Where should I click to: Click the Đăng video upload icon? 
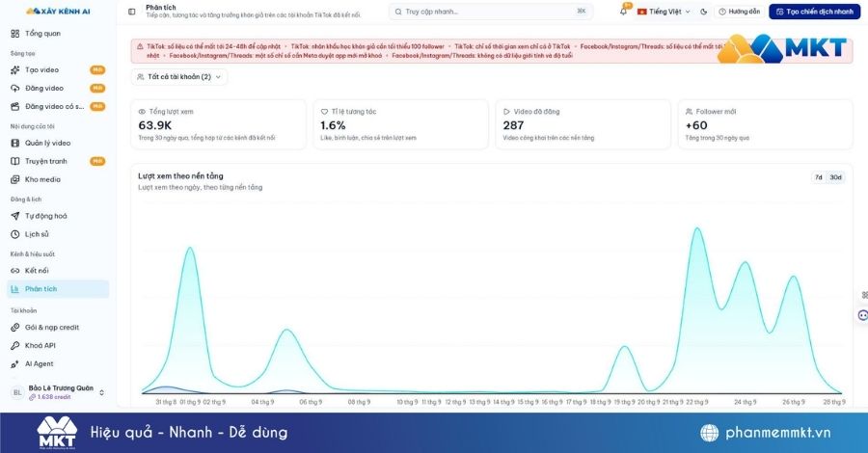(14, 89)
